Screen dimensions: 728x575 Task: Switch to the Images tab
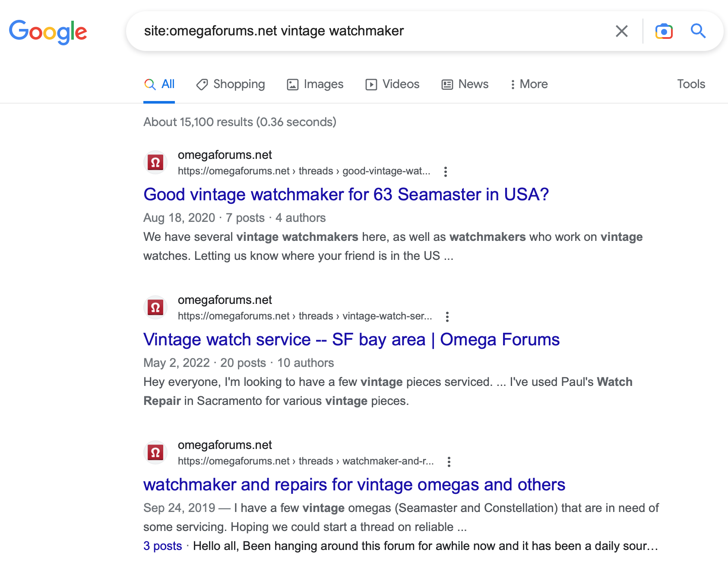(x=315, y=84)
